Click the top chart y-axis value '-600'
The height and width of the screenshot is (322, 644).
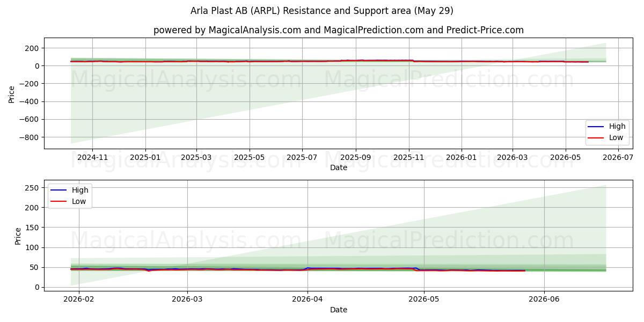29,120
